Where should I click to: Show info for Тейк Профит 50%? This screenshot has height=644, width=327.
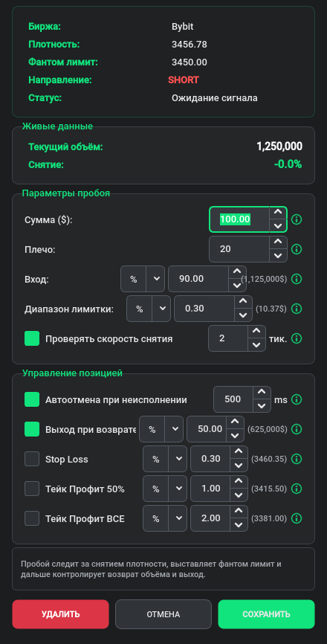pos(297,489)
